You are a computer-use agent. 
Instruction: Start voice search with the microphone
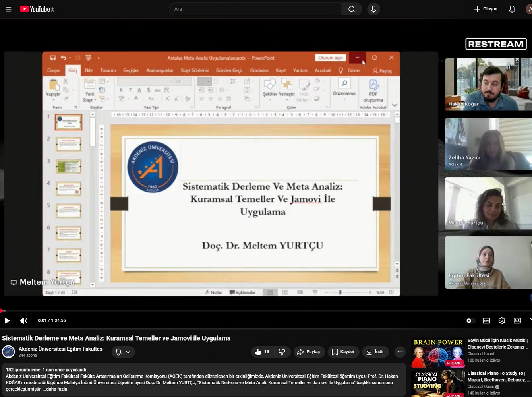[373, 9]
